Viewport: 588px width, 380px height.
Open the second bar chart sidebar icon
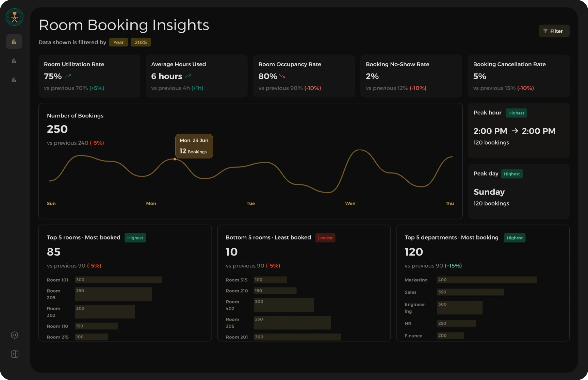(14, 61)
